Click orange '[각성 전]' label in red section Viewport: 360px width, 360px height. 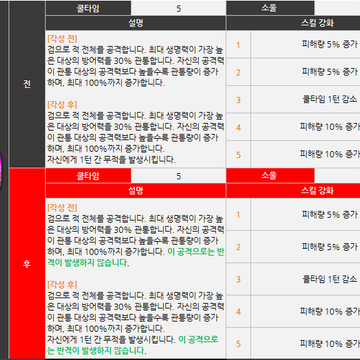(x=62, y=208)
